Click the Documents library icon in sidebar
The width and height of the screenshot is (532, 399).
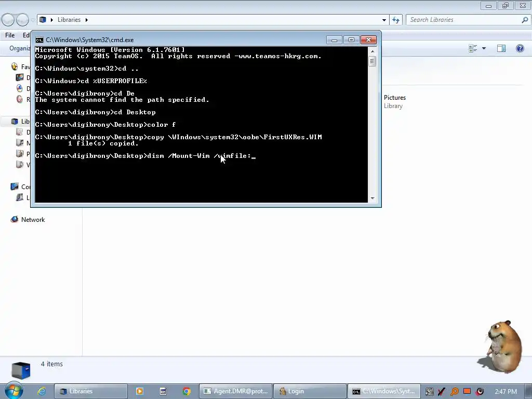20,132
